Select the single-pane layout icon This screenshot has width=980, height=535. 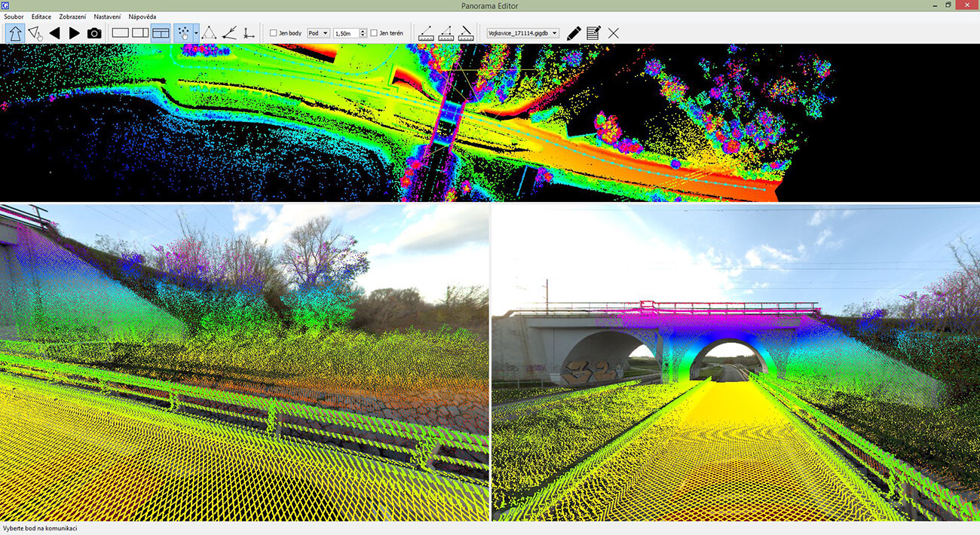121,33
